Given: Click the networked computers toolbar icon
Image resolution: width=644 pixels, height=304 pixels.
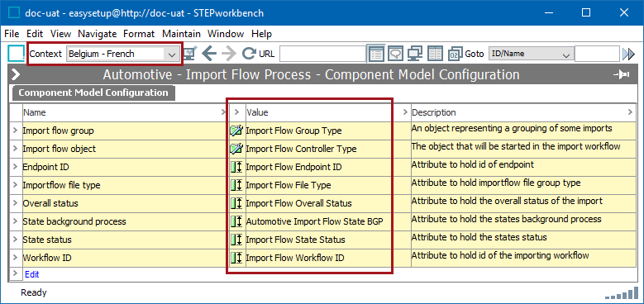Looking at the screenshot, I should [415, 54].
